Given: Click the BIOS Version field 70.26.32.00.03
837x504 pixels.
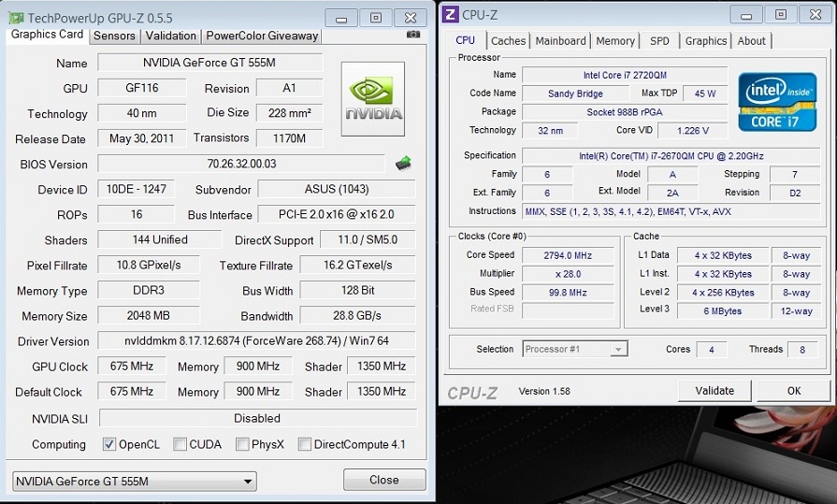Looking at the screenshot, I should coord(241,164).
